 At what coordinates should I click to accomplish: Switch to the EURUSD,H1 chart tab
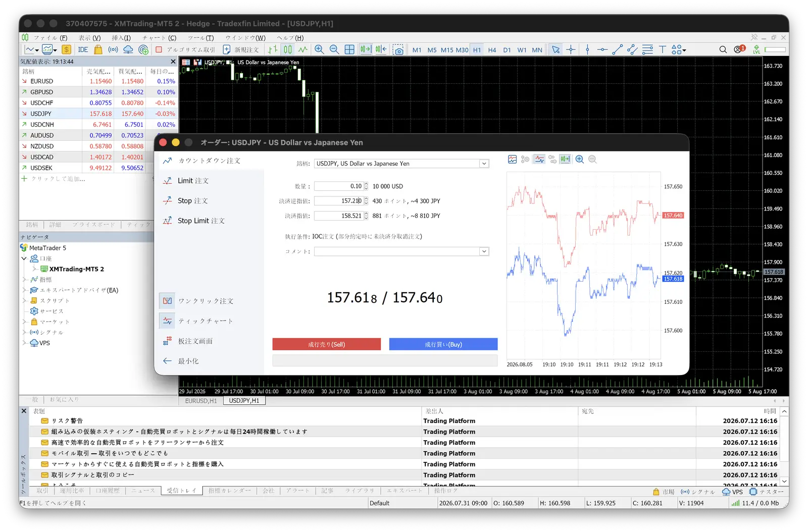[x=201, y=401]
